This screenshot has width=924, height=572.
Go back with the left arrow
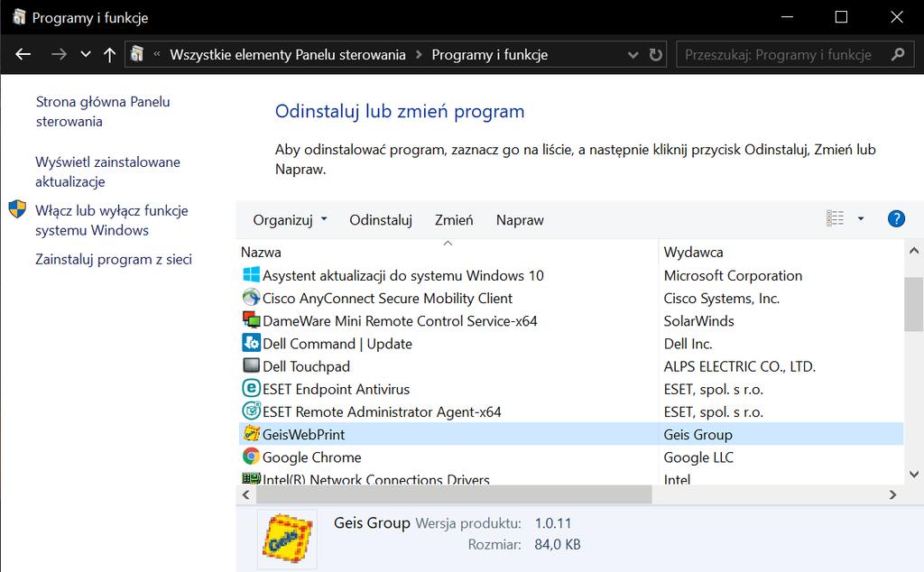[23, 54]
